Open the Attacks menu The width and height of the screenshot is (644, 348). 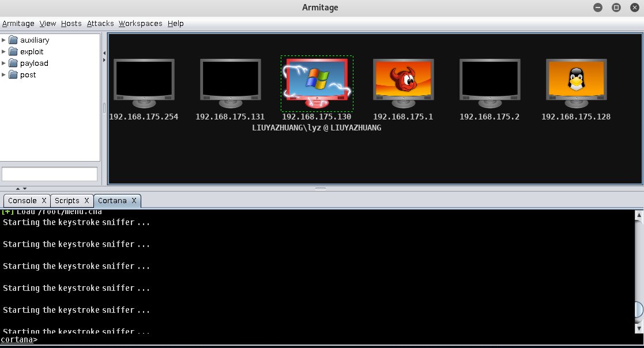[x=100, y=24]
